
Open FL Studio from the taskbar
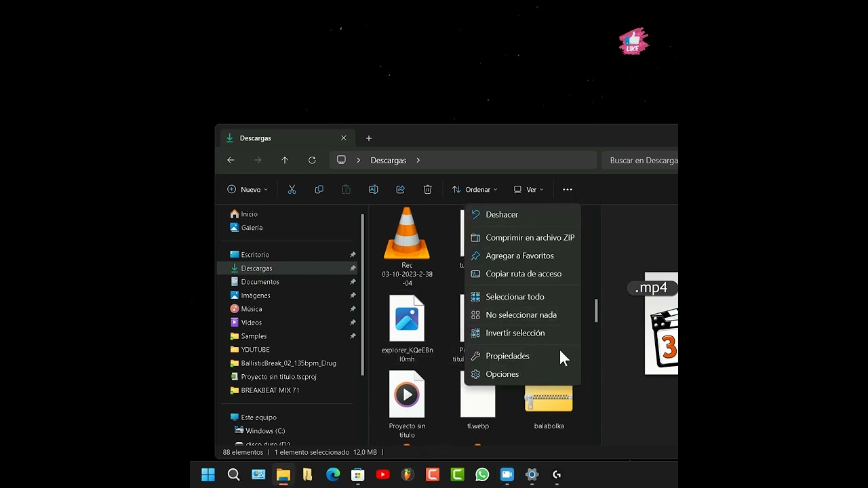408,474
